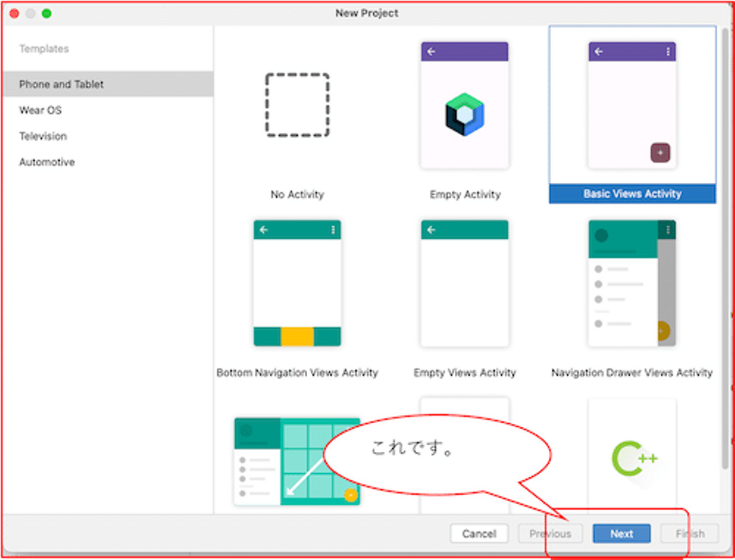Click the Next button
Screen dimensions: 735x560
(x=622, y=533)
